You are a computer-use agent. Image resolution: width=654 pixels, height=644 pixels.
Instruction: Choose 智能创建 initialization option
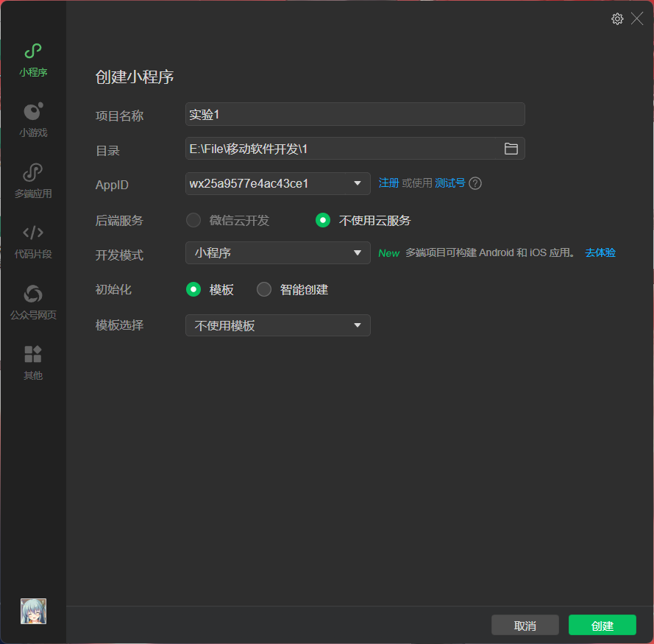click(264, 289)
